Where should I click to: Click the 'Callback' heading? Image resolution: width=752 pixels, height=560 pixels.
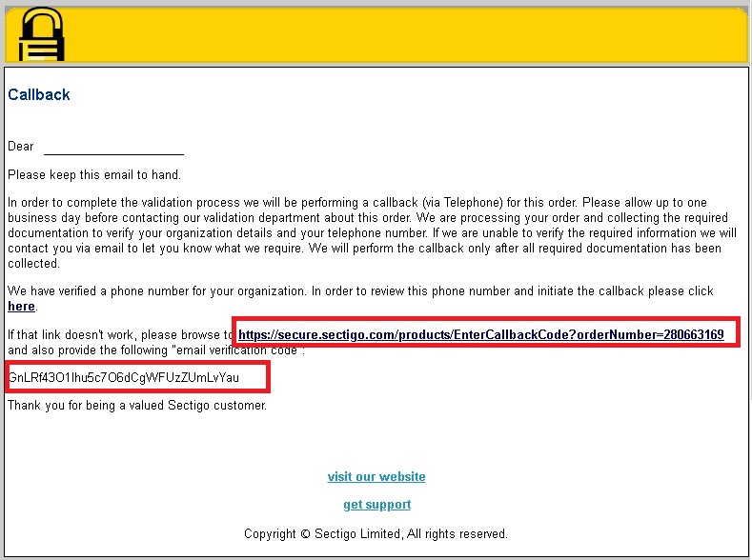coord(39,94)
